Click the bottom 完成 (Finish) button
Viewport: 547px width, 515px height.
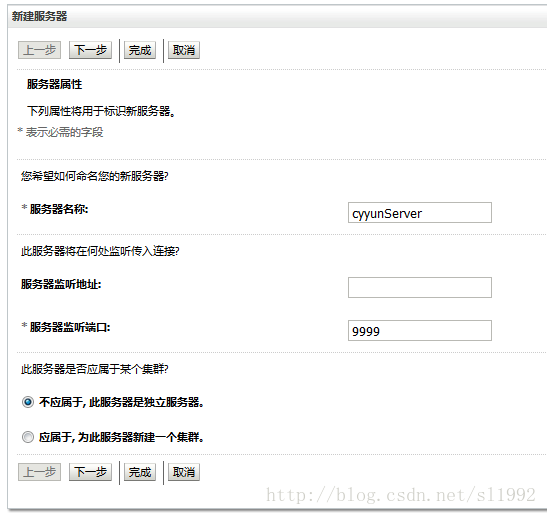pos(140,472)
